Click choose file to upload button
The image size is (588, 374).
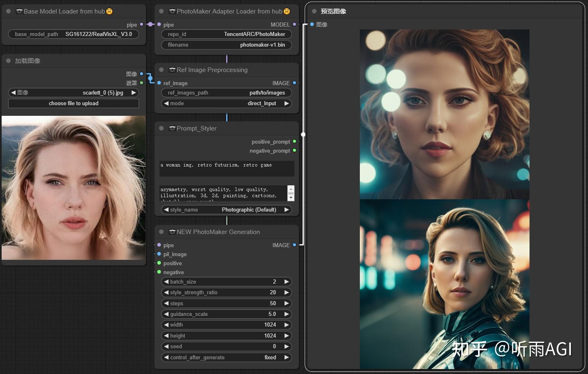pos(74,104)
